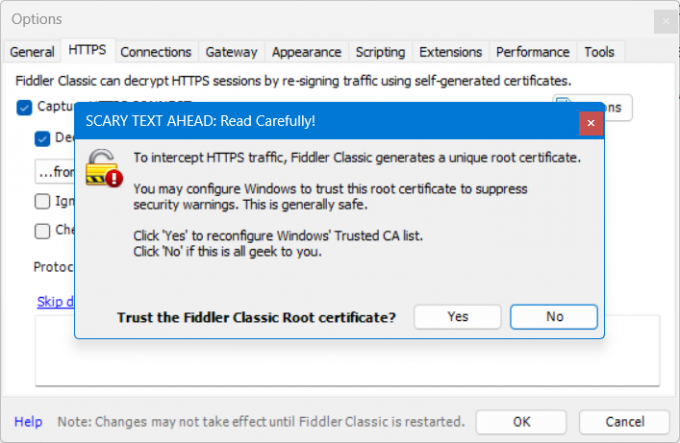Screen dimensions: 680x443
Task: Close the SCARY TEXT AHEAD dialog
Action: (x=591, y=122)
